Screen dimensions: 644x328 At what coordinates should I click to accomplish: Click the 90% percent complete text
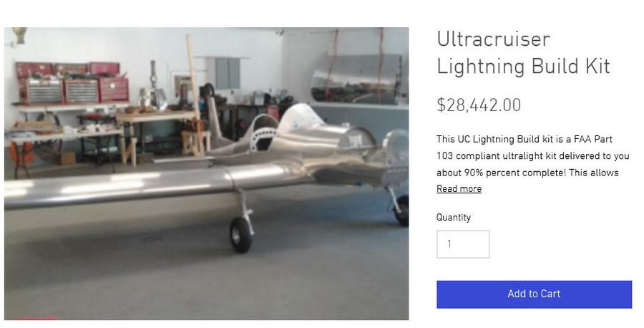512,173
